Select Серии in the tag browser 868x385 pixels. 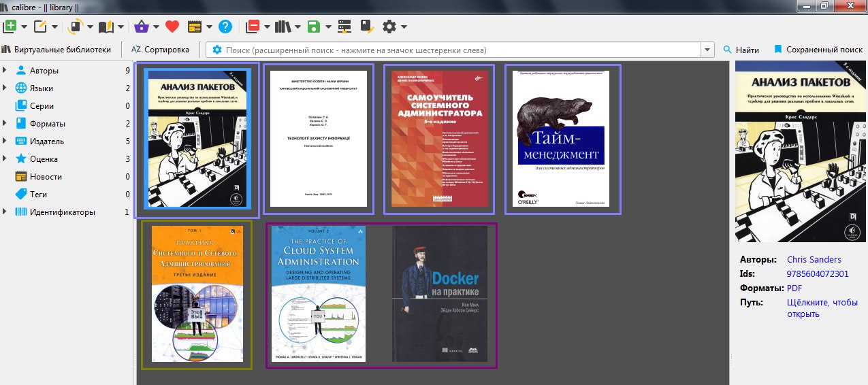[42, 106]
